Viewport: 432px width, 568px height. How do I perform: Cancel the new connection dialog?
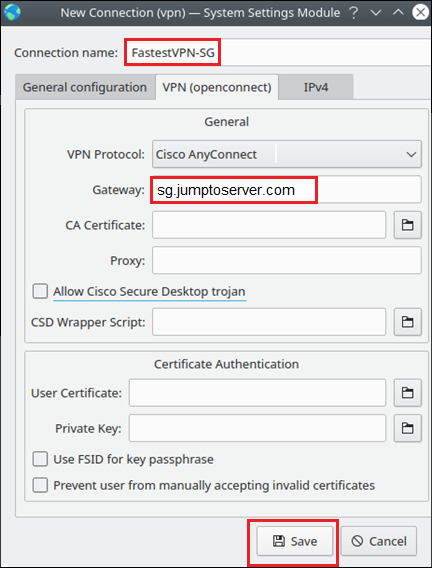(x=379, y=541)
